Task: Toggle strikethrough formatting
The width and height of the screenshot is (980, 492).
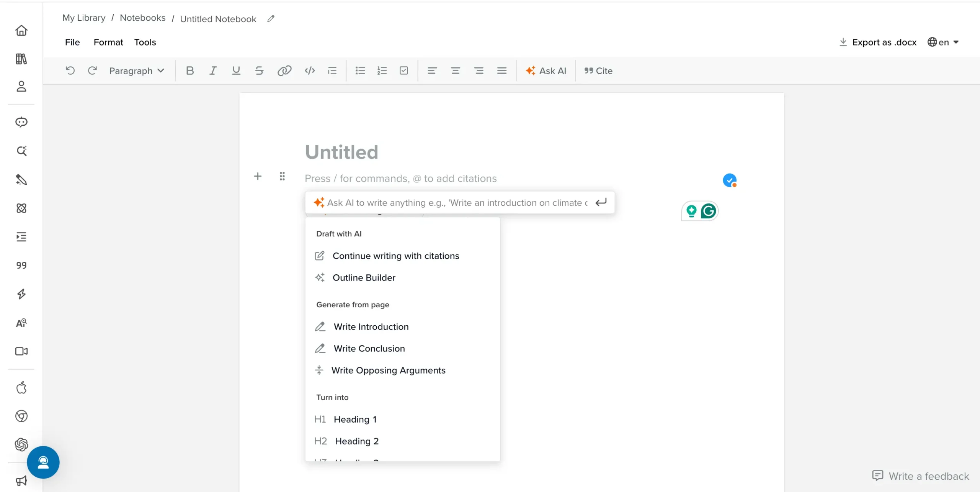Action: [259, 71]
